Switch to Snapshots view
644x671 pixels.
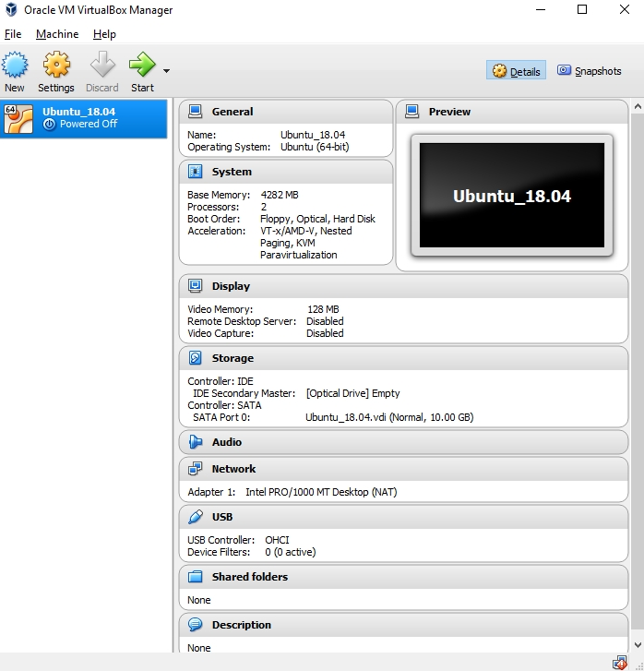coord(589,71)
